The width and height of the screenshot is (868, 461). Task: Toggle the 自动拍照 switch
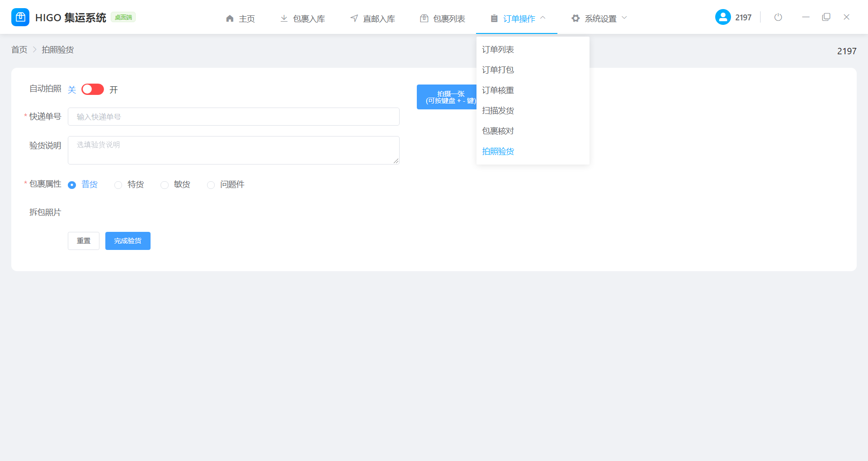tap(93, 89)
